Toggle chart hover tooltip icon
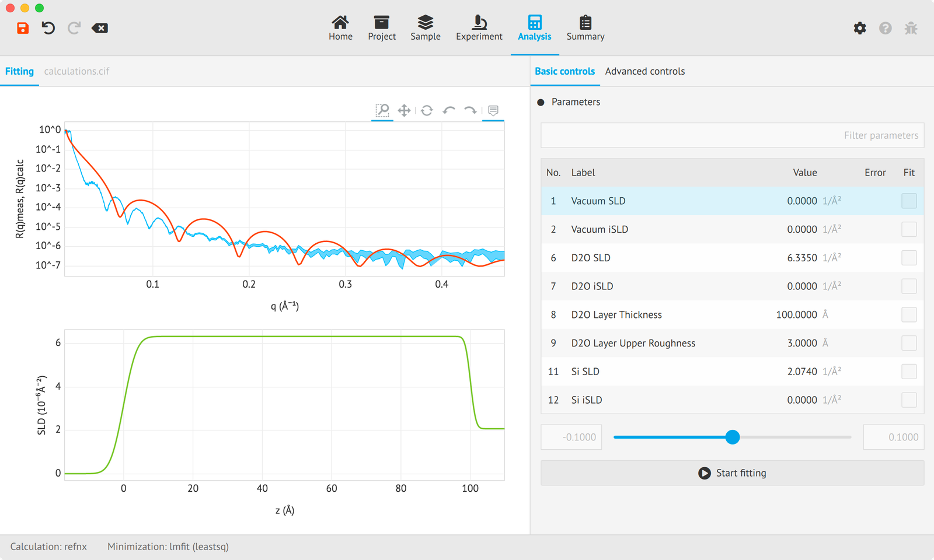Screen dimensions: 934x560 pos(493,110)
